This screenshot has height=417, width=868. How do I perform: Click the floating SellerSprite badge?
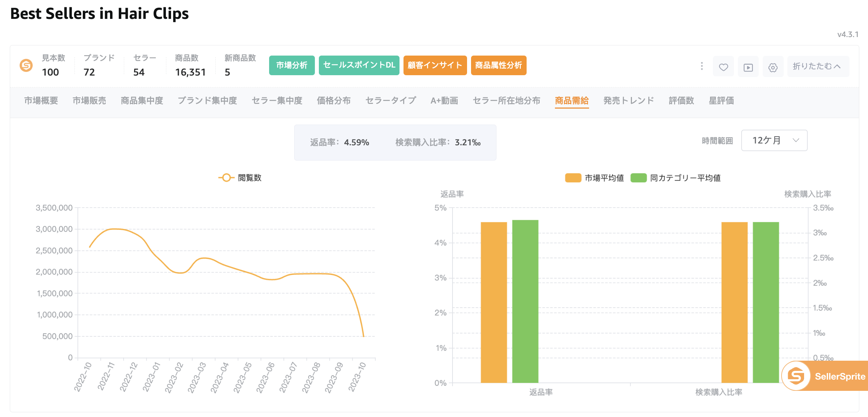click(825, 376)
